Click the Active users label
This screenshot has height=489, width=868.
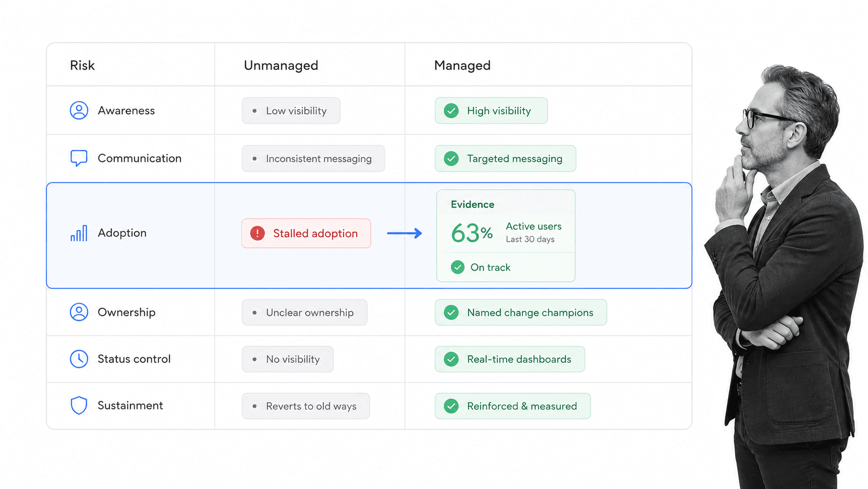point(534,227)
